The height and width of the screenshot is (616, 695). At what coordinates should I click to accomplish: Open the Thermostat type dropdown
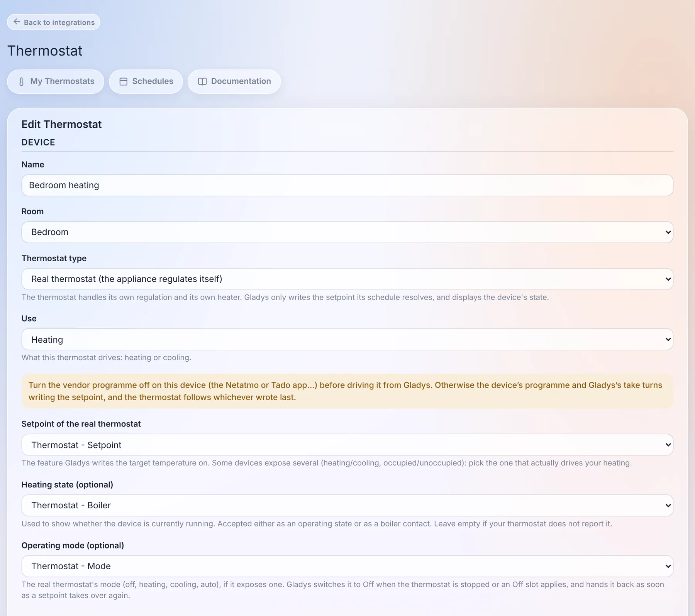coord(347,279)
